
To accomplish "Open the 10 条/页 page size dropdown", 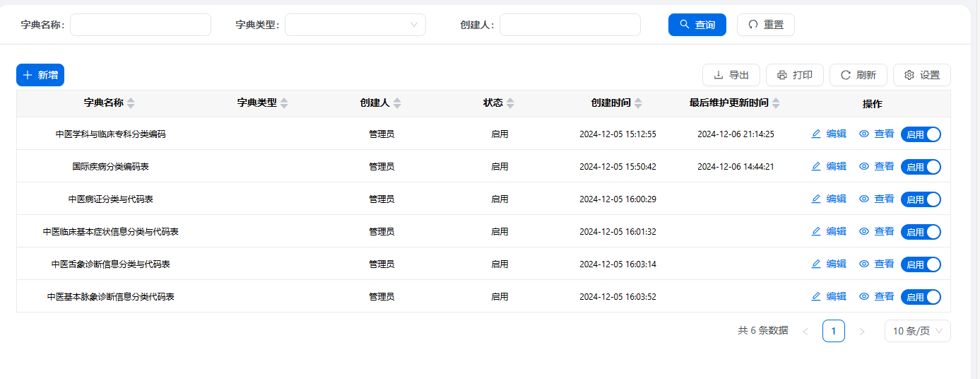I will click(918, 331).
